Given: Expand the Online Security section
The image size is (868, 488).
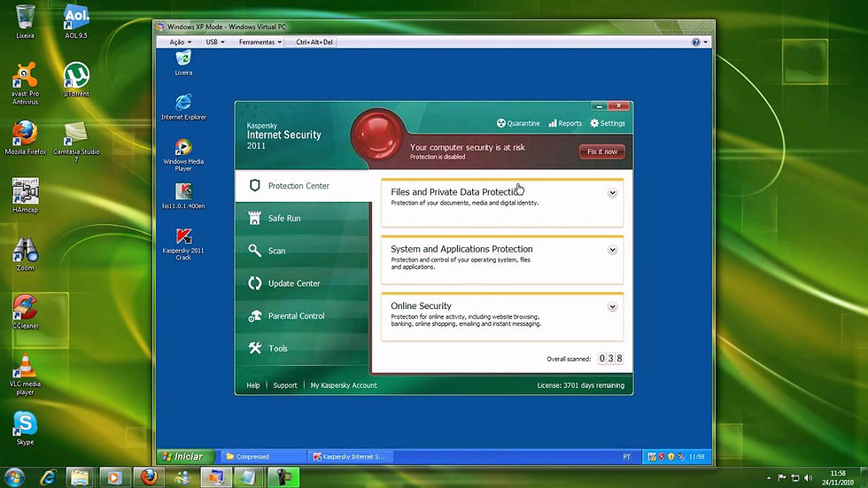Looking at the screenshot, I should [612, 307].
